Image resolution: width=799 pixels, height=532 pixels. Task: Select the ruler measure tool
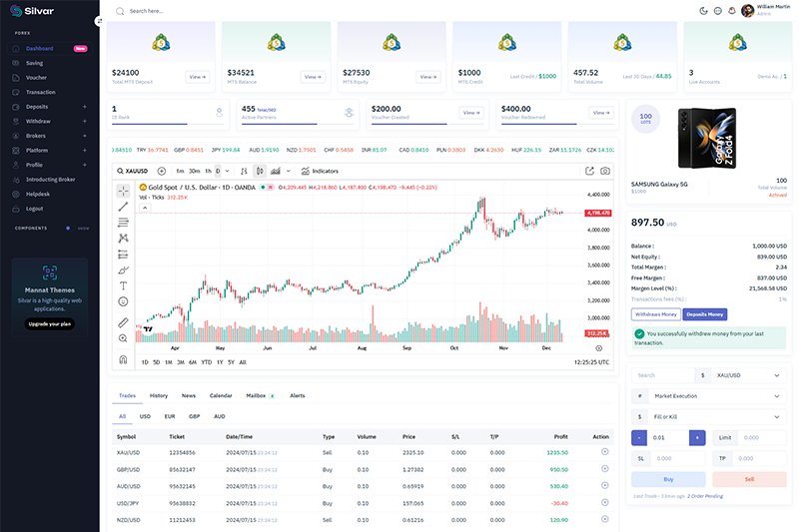pyautogui.click(x=123, y=322)
